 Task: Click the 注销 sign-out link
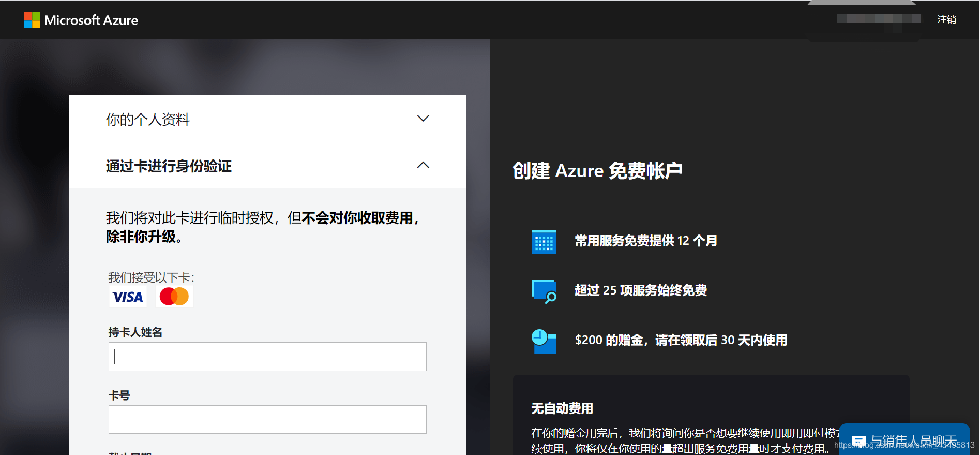tap(946, 20)
